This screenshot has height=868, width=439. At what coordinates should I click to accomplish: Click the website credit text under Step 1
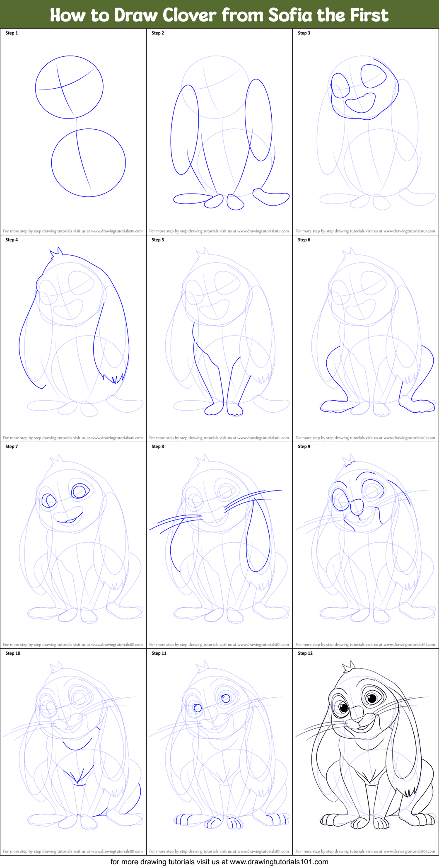point(73,231)
